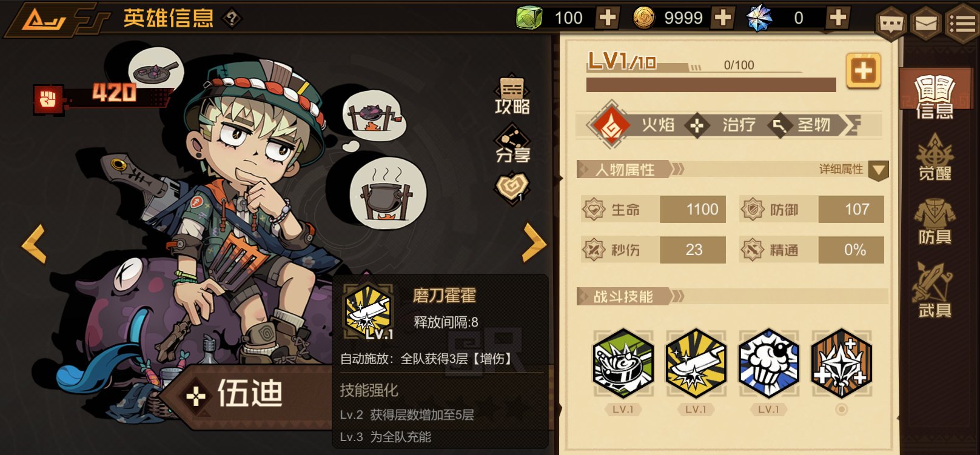Switch to the 觉醒 awakening tab
The image size is (980, 455).
coord(935,157)
